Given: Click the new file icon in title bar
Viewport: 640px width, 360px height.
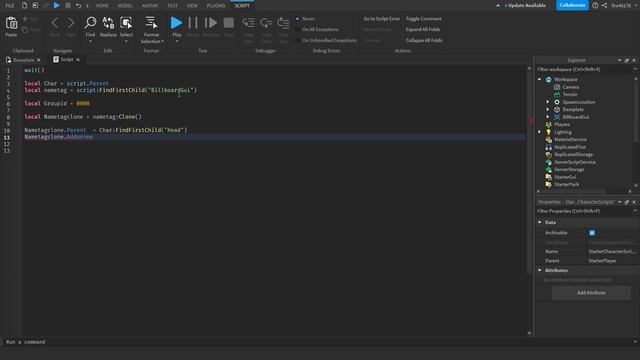Looking at the screenshot, I should click(24, 5).
